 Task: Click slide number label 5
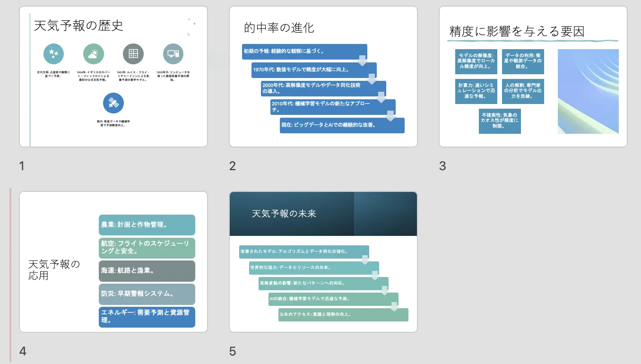point(233,351)
